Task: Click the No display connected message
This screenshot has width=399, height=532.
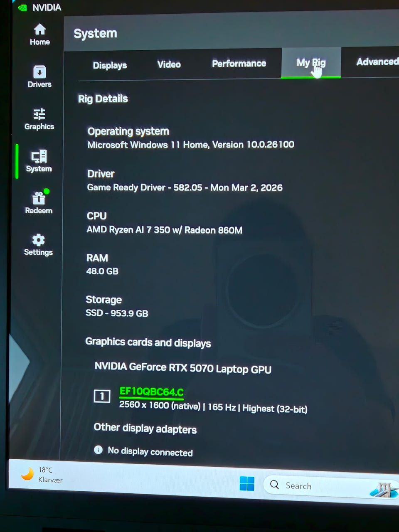Action: (x=150, y=452)
